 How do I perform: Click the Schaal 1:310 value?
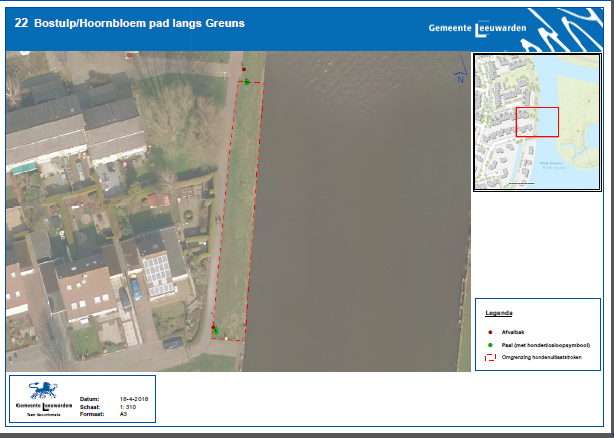click(x=127, y=407)
